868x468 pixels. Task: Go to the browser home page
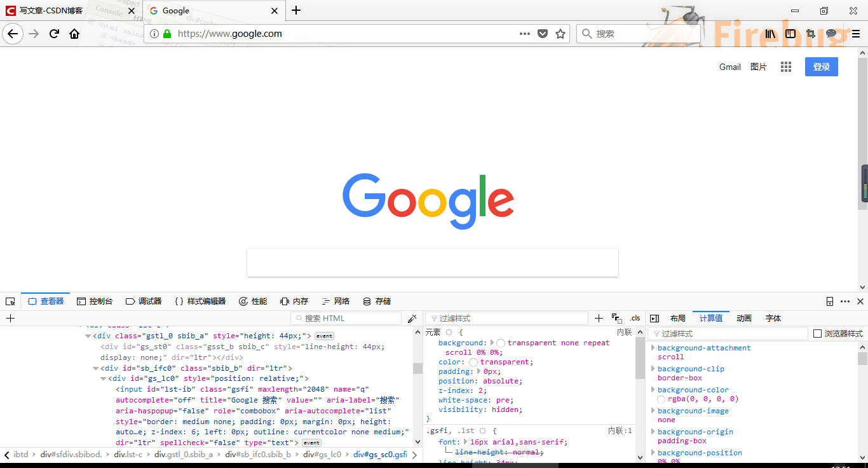click(74, 34)
